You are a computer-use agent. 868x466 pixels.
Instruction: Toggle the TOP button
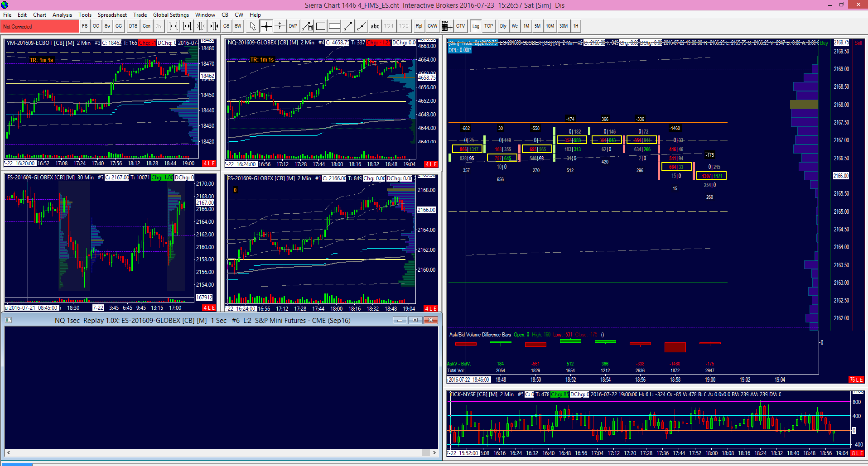[x=489, y=26]
